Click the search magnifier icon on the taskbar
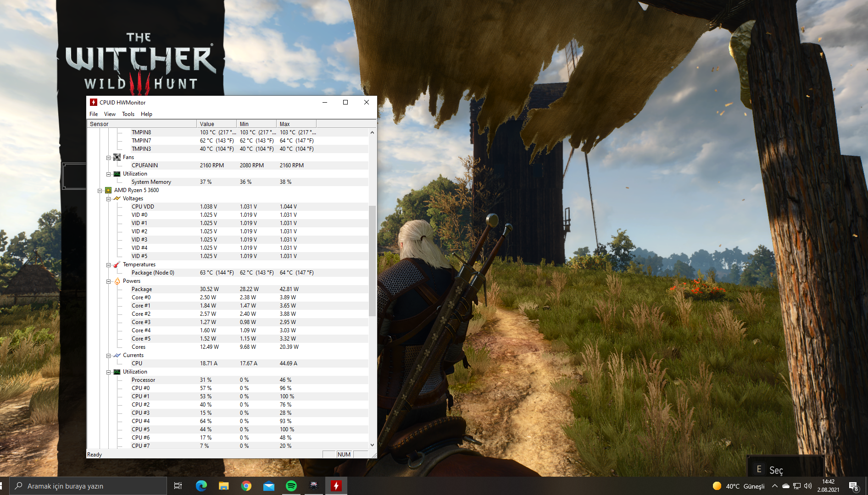868x495 pixels. 19,486
